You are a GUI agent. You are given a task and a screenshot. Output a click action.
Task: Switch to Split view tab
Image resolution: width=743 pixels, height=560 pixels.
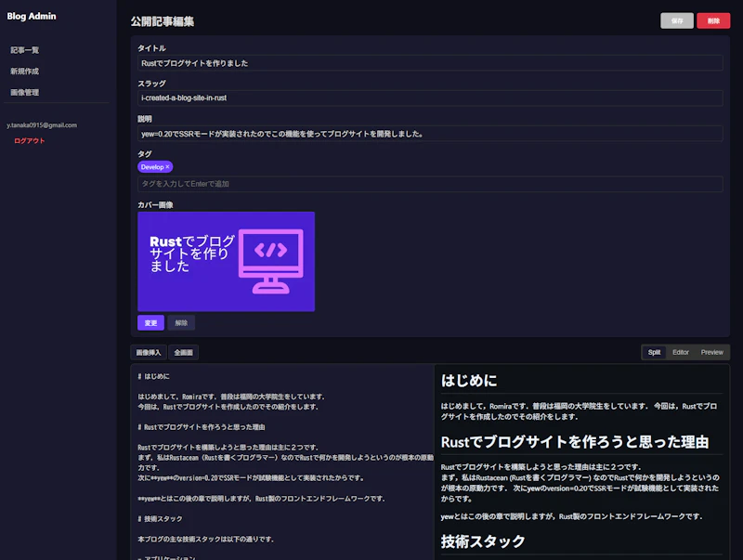coord(654,352)
